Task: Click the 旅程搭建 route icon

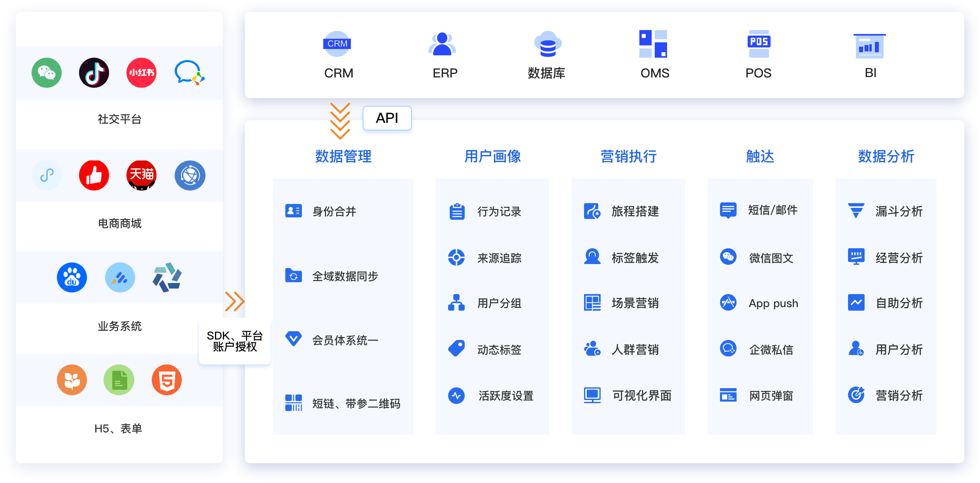Action: coord(592,211)
